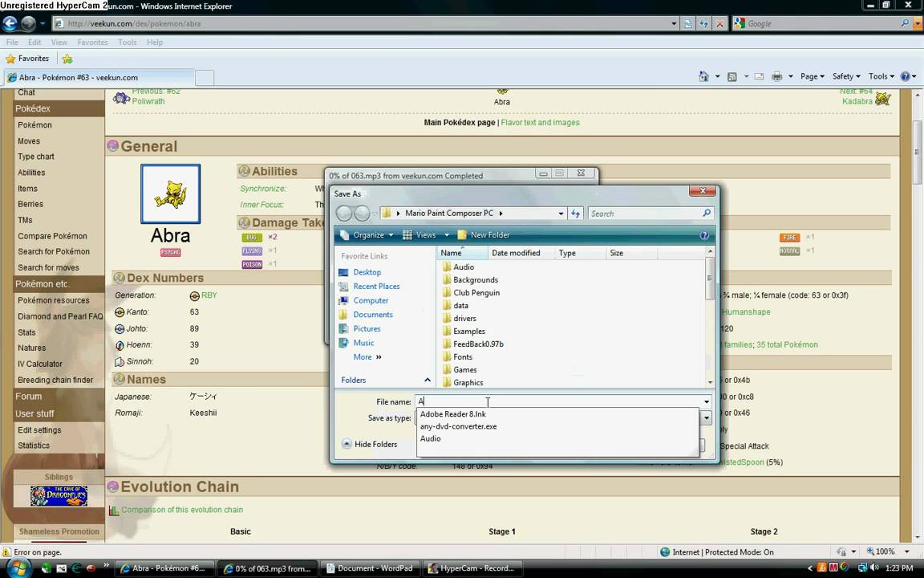Expand the Save as type dropdown arrow

click(706, 418)
